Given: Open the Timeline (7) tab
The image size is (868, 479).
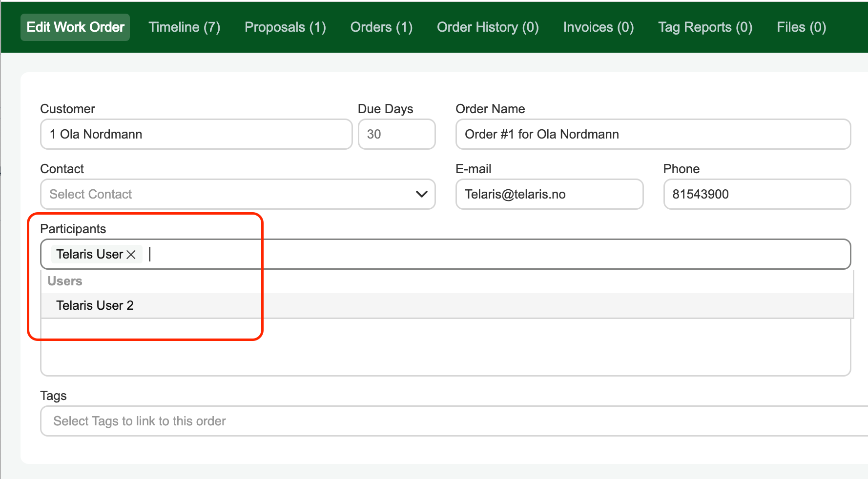Looking at the screenshot, I should (x=185, y=27).
